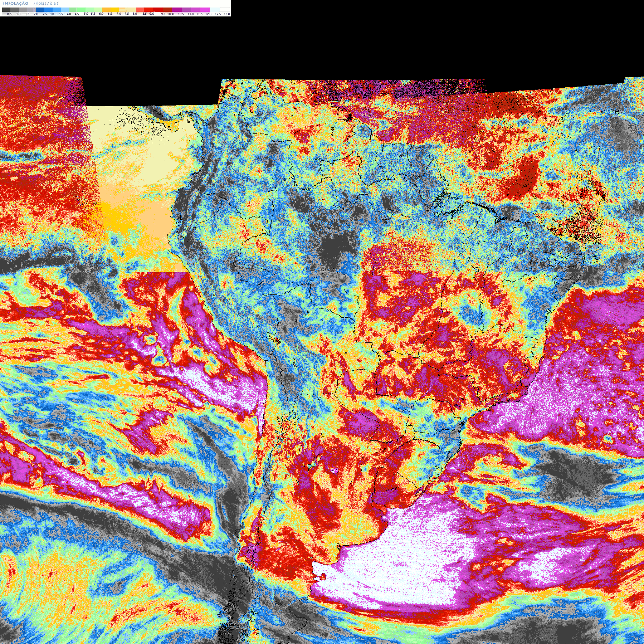This screenshot has width=644, height=644.
Task: Click the '11.5' legend value
Action: pyautogui.click(x=199, y=14)
